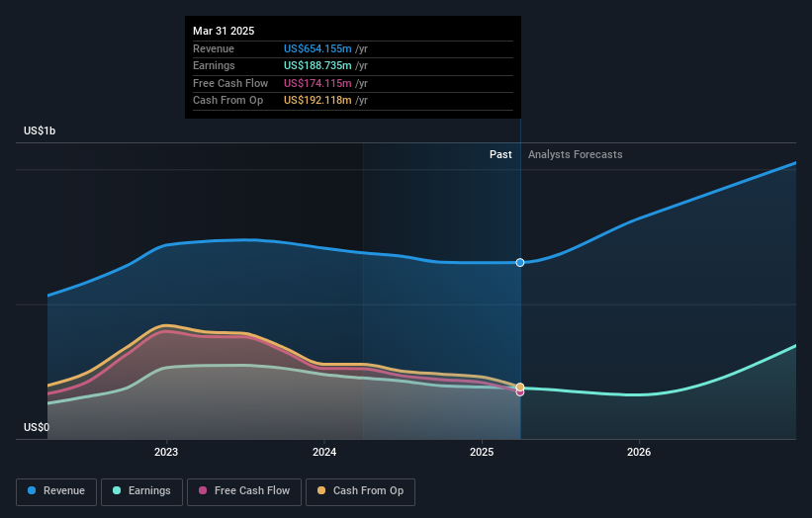This screenshot has height=518, width=812.
Task: Click the US$188.735m earnings value
Action: pos(317,65)
